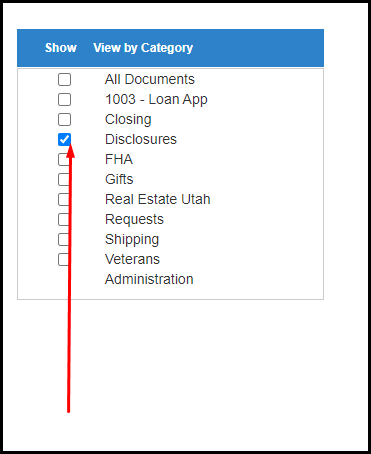Click the Disclosures category label

(x=141, y=139)
